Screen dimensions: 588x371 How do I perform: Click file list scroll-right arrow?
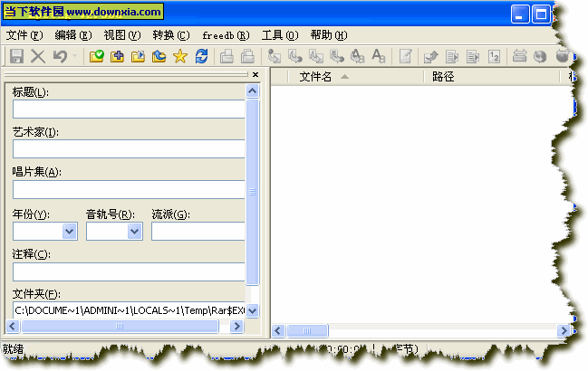563,330
